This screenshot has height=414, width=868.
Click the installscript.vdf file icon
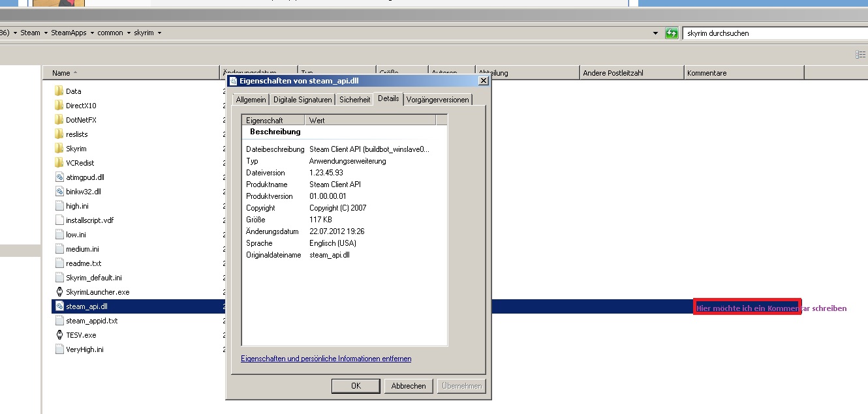click(59, 220)
